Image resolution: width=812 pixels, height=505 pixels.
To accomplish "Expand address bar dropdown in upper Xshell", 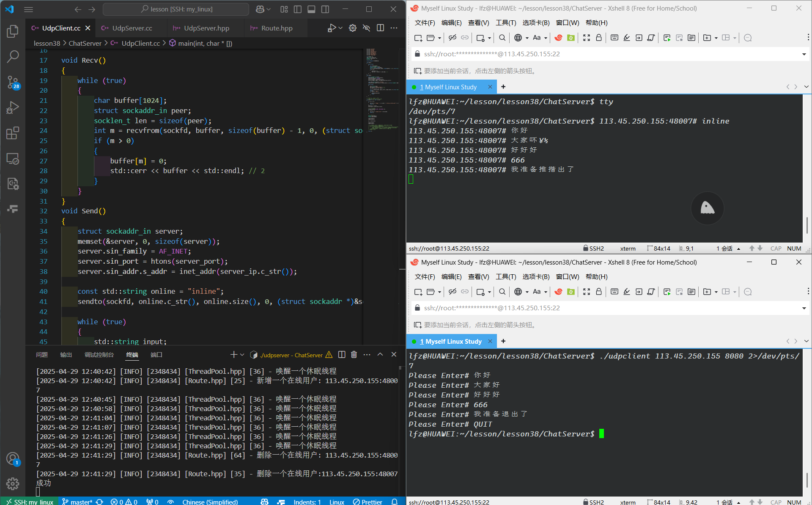I will [x=804, y=54].
